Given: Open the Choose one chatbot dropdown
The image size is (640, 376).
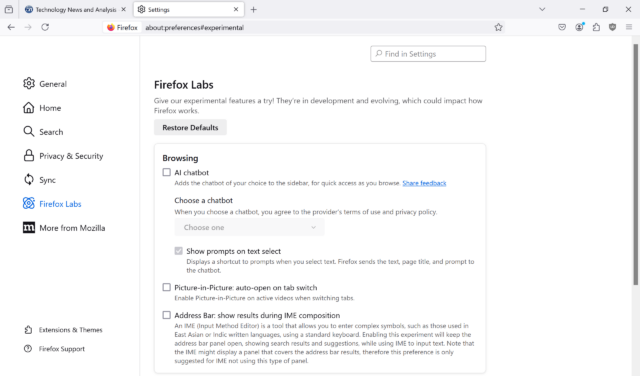Looking at the screenshot, I should [x=249, y=227].
